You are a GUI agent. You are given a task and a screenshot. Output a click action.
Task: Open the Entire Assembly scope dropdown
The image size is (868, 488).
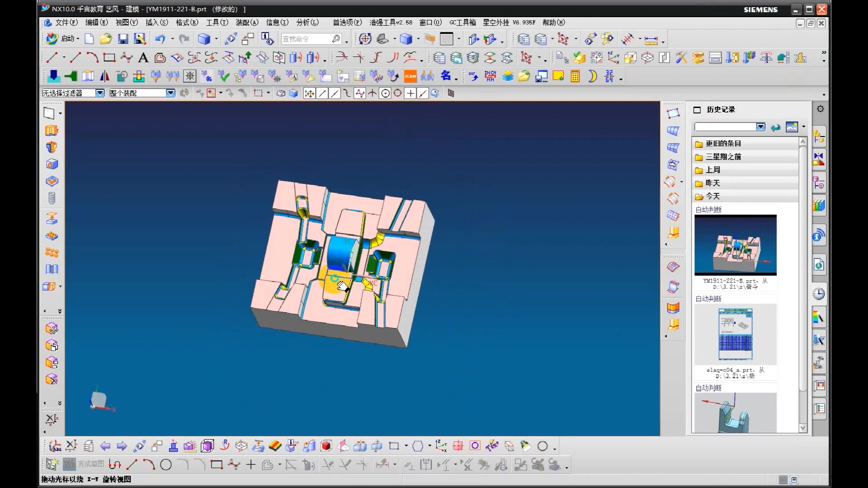[170, 93]
